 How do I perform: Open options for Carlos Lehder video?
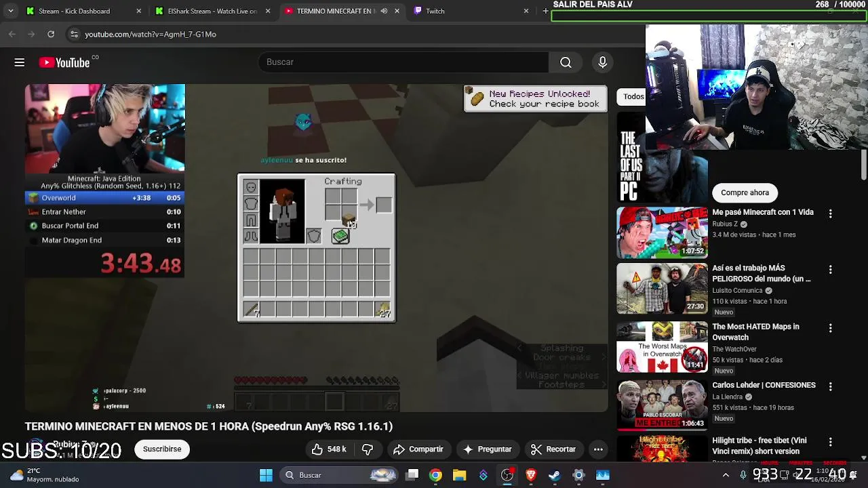tap(830, 386)
